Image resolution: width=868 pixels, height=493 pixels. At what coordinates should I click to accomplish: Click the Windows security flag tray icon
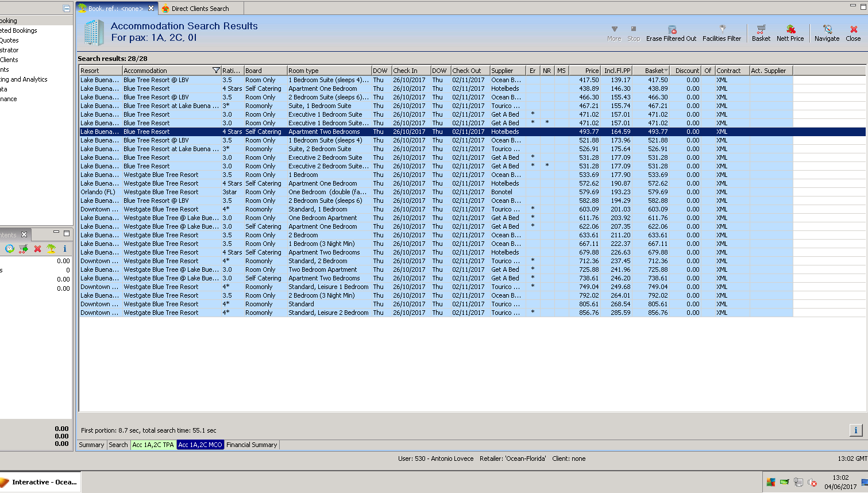click(x=771, y=482)
